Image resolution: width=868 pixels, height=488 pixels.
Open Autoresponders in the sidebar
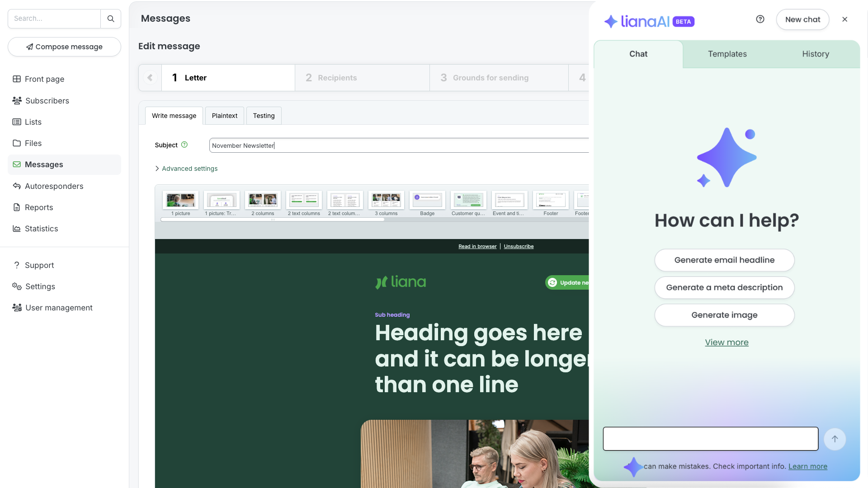click(54, 186)
